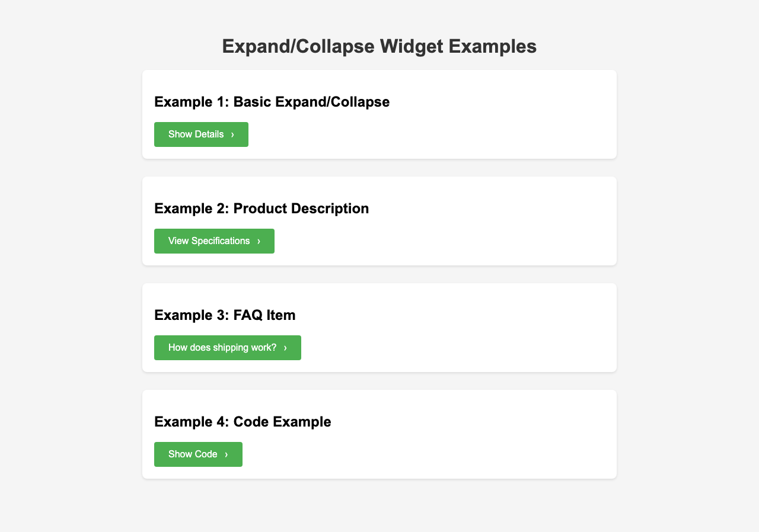This screenshot has width=759, height=532.
Task: Select the 'Example 3: FAQ Item' heading
Action: (x=225, y=315)
